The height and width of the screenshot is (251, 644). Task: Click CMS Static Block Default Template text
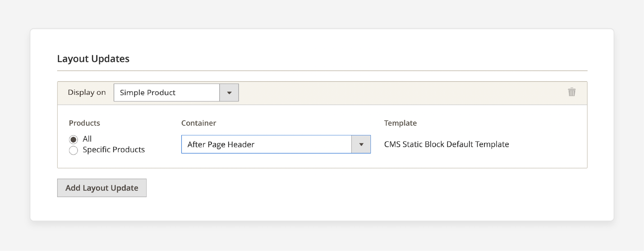coord(446,144)
